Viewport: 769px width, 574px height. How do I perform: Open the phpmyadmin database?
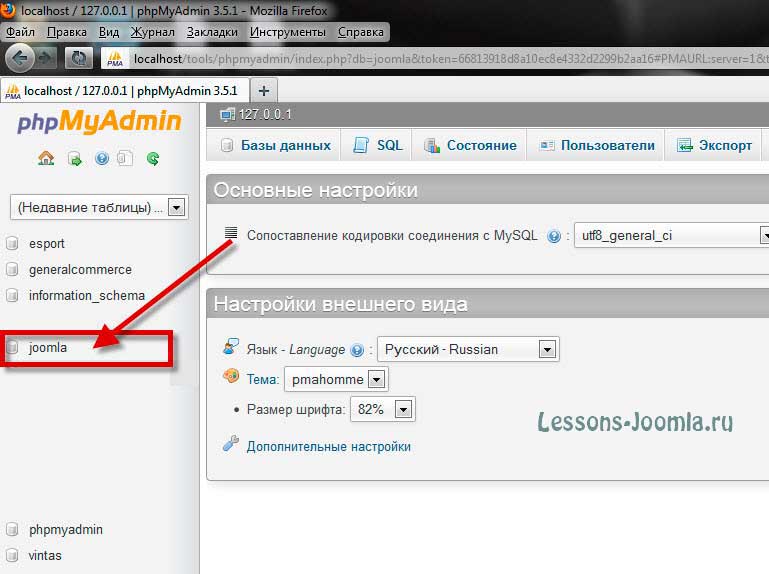click(66, 530)
